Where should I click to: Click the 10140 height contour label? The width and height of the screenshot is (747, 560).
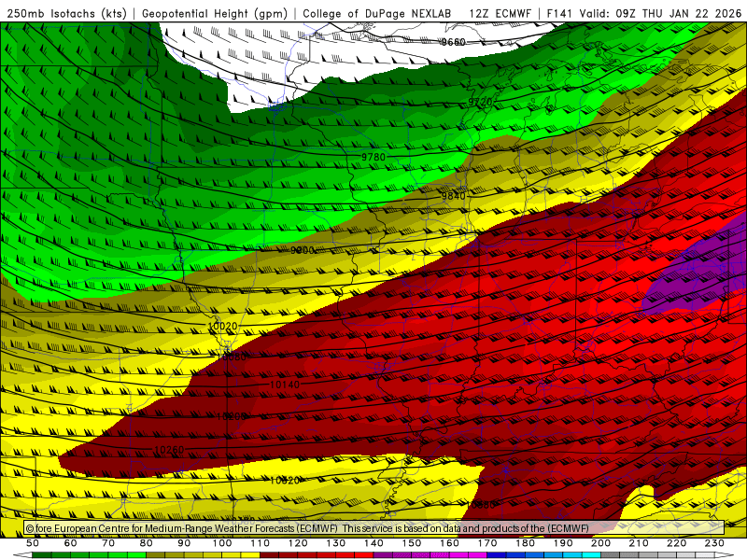[x=285, y=385]
